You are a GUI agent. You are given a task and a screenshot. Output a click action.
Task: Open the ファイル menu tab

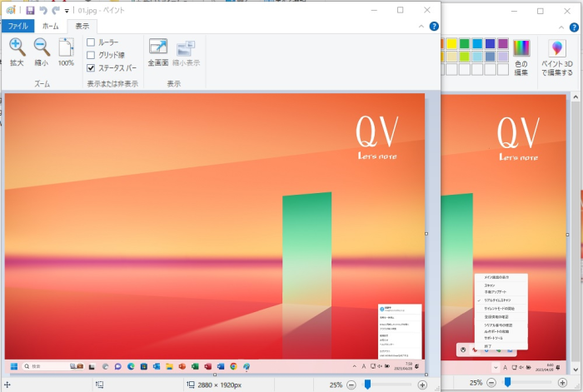[17, 26]
